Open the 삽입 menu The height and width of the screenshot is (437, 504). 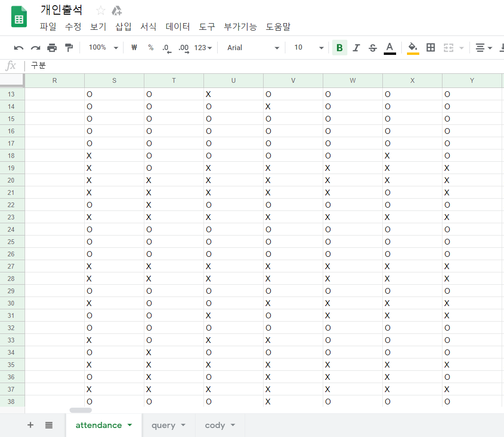click(123, 26)
